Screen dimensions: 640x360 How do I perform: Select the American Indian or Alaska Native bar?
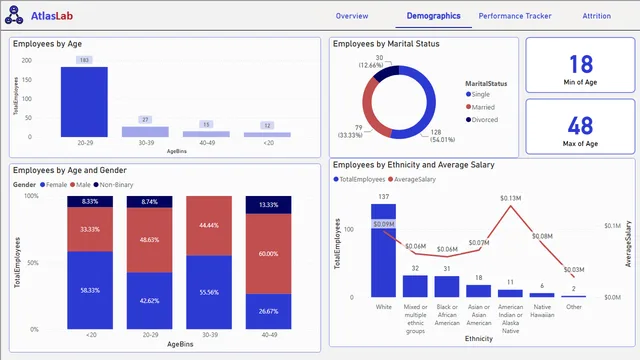click(x=510, y=293)
